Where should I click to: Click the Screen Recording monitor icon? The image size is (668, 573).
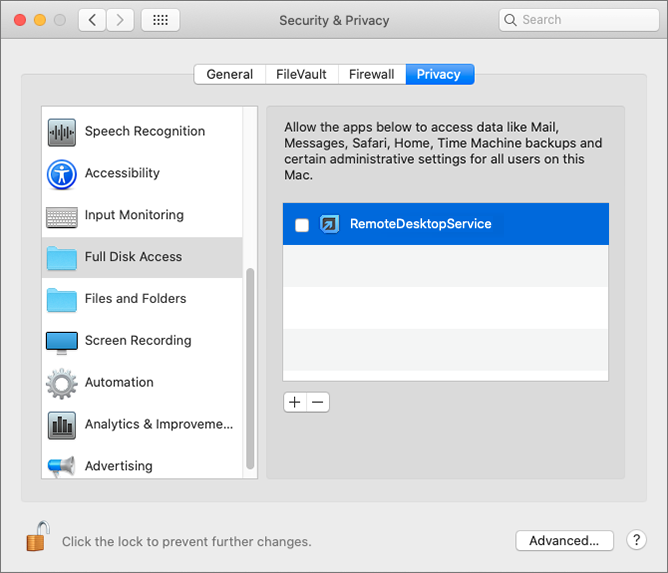coord(62,341)
